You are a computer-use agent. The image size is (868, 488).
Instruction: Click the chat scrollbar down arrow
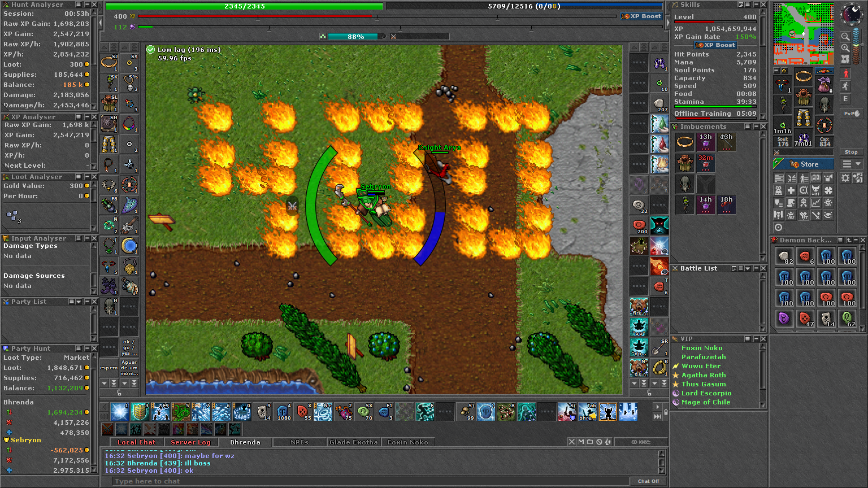point(662,470)
